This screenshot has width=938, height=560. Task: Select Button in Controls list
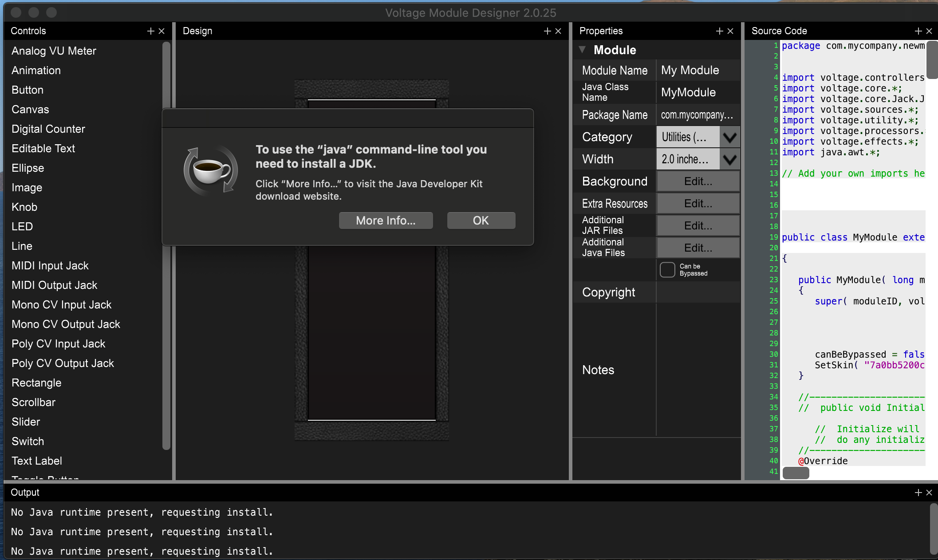tap(28, 90)
